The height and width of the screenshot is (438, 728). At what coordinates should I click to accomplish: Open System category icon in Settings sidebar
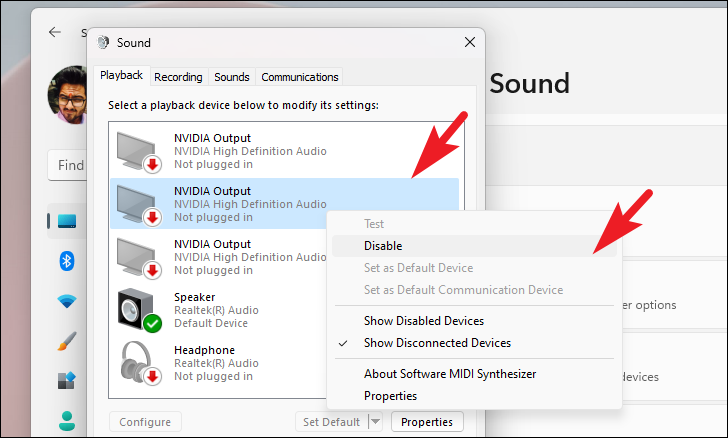67,221
